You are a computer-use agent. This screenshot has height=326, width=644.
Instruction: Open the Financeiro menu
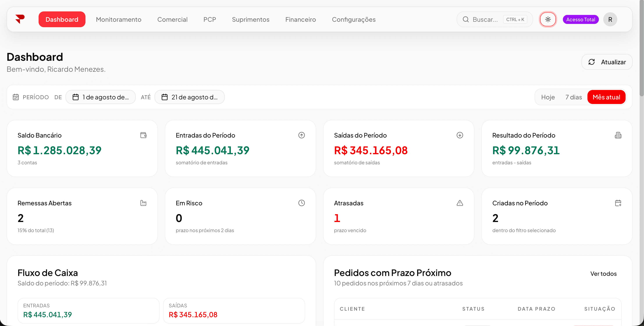(x=301, y=19)
